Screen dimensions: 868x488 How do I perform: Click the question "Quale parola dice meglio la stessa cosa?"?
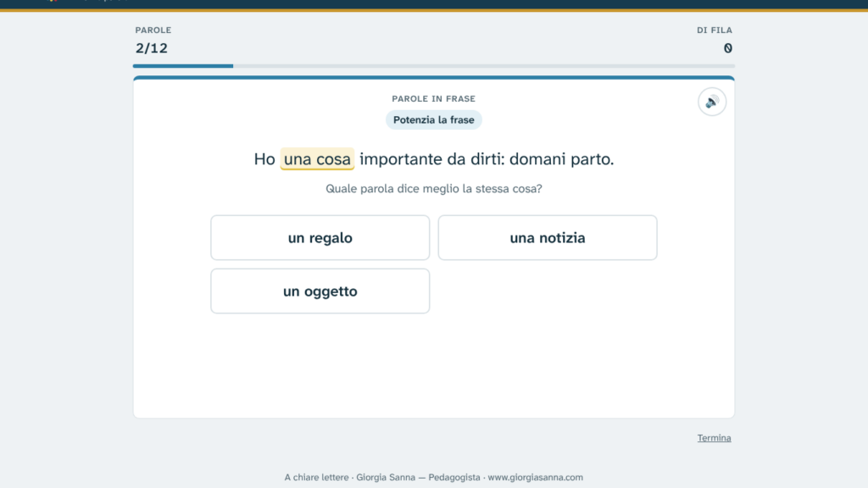433,189
